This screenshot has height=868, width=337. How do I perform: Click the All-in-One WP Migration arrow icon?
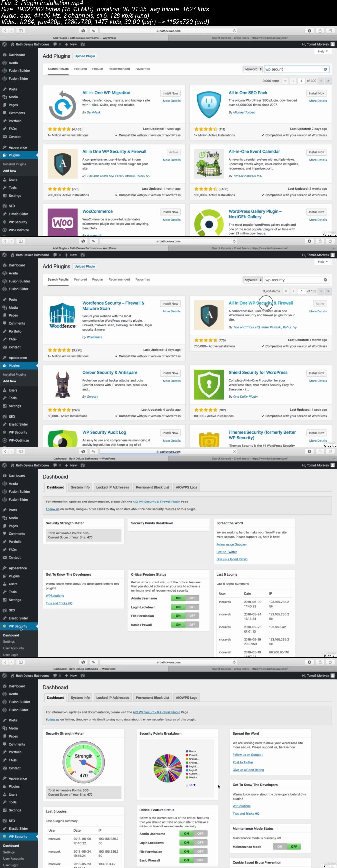point(62,105)
